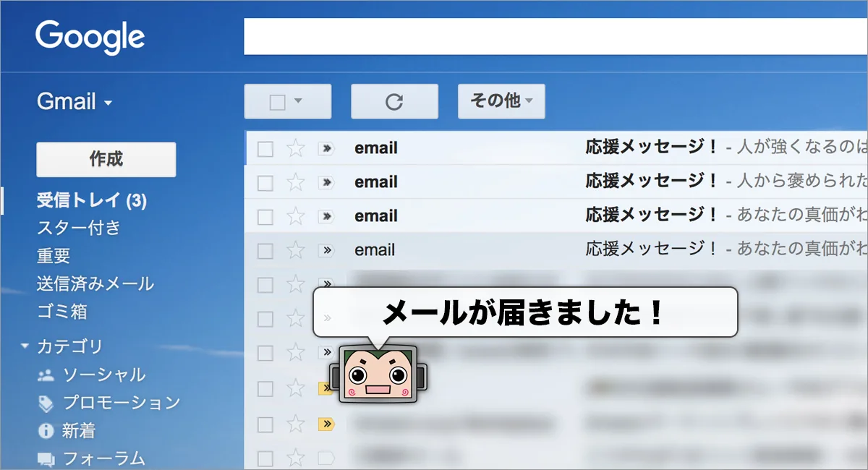Click the ソーシャル people icon
This screenshot has height=470, width=868.
click(46, 375)
